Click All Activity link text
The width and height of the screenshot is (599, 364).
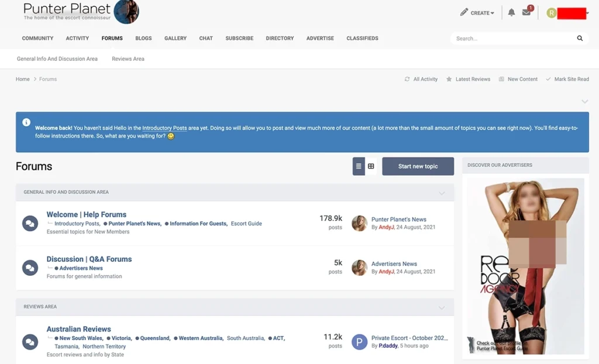tap(425, 79)
